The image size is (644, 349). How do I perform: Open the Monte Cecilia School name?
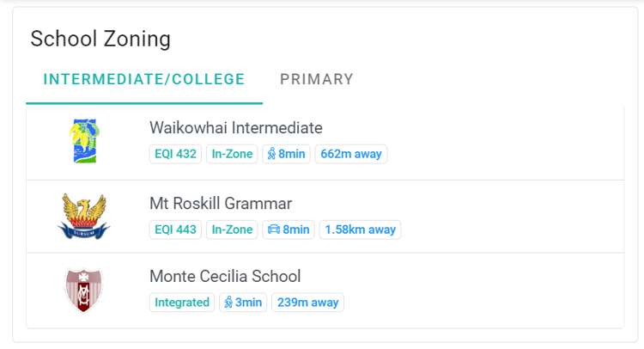click(x=225, y=277)
